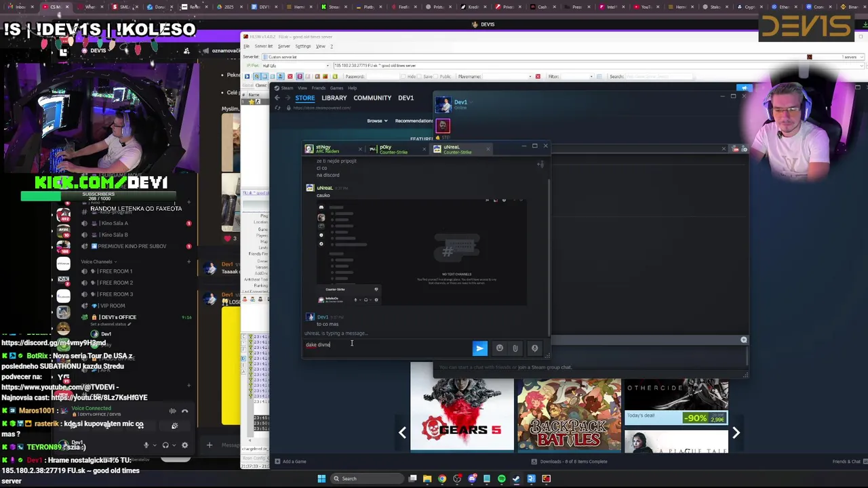Select Kino Sála A channel in Discord
Viewport: 868px width, 488px height.
pos(113,223)
